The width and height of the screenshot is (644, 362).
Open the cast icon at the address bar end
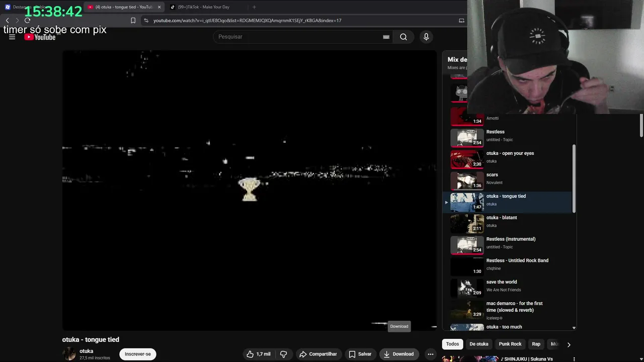(x=461, y=21)
